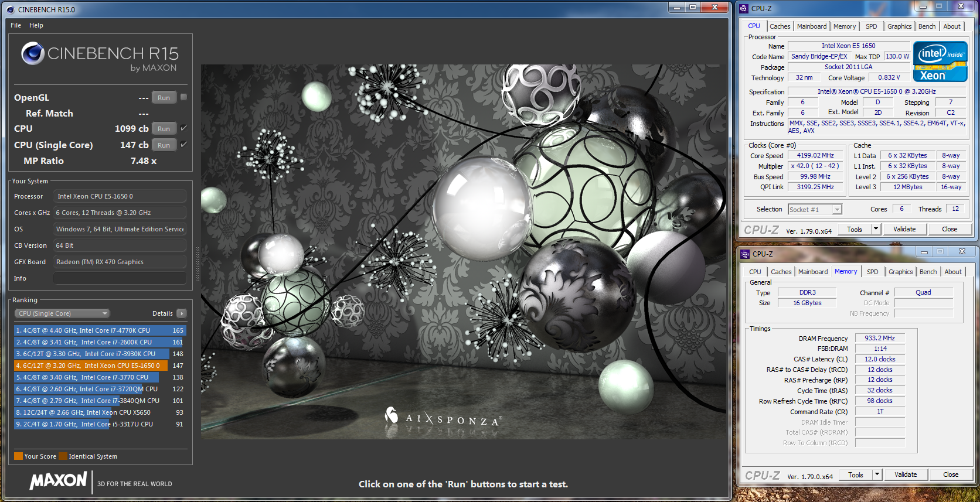The width and height of the screenshot is (980, 502).
Task: Select the About tab in the bottom CPU-Z window
Action: coord(953,272)
